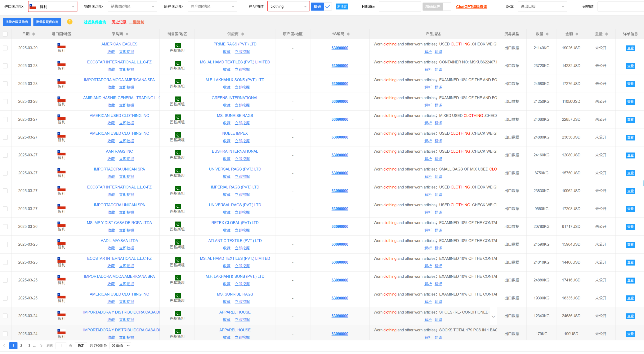Click Chile flag in the AMERICAN EAGLES row
The height and width of the screenshot is (354, 644).
[61, 46]
